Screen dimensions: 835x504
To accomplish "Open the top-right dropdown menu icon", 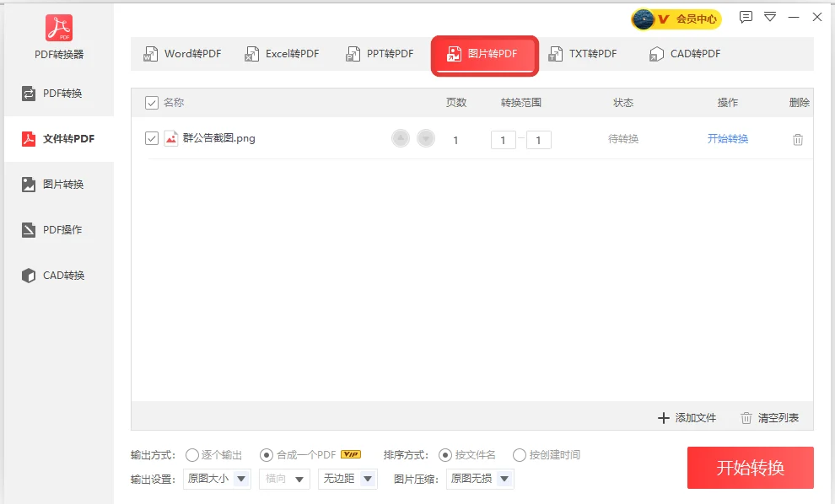I will pos(770,17).
